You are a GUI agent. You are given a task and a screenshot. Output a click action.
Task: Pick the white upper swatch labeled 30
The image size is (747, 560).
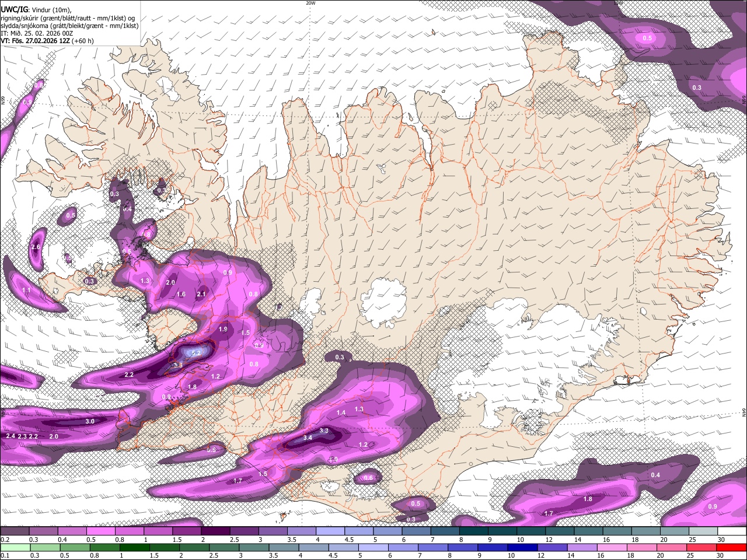[732, 531]
